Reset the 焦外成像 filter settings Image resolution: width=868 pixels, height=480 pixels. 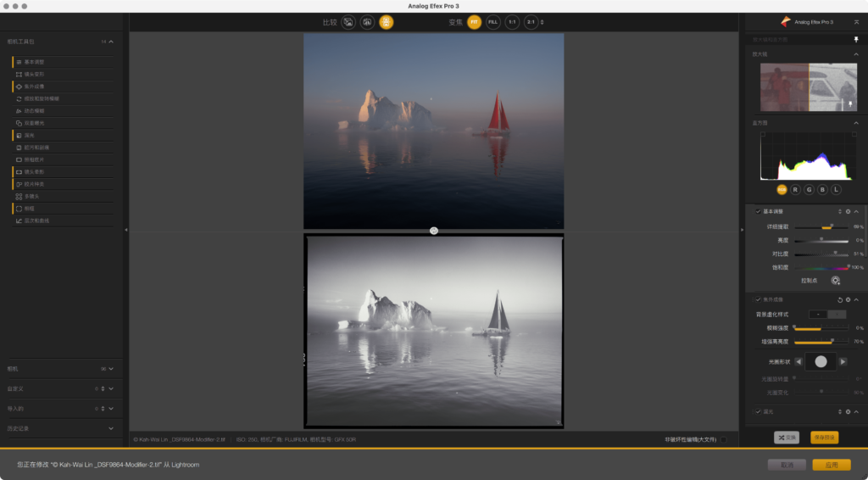click(x=839, y=299)
